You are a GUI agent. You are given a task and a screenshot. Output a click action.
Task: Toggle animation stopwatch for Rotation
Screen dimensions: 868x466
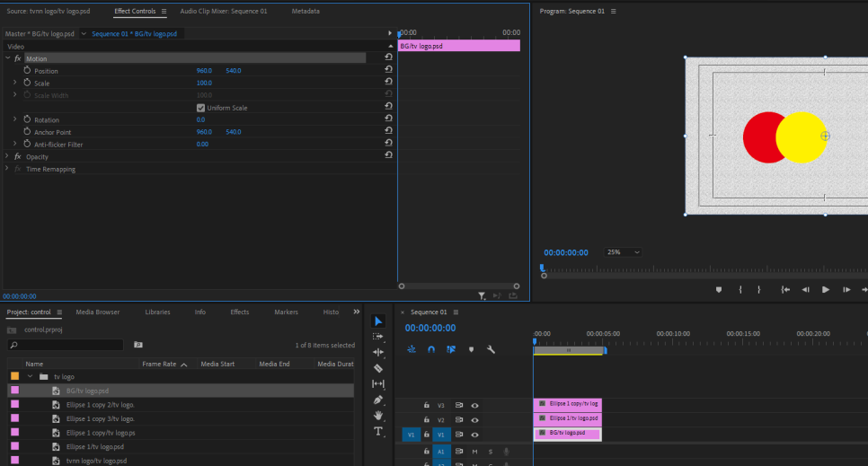(27, 119)
